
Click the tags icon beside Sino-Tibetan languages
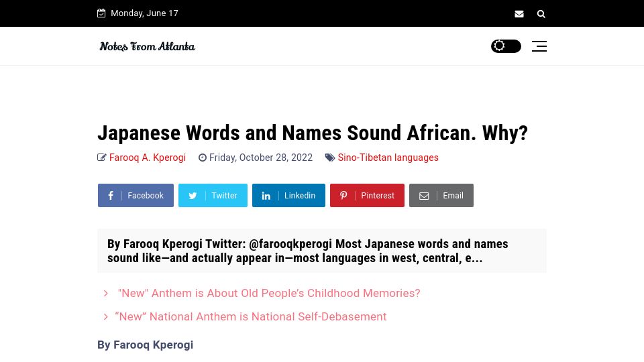(330, 158)
